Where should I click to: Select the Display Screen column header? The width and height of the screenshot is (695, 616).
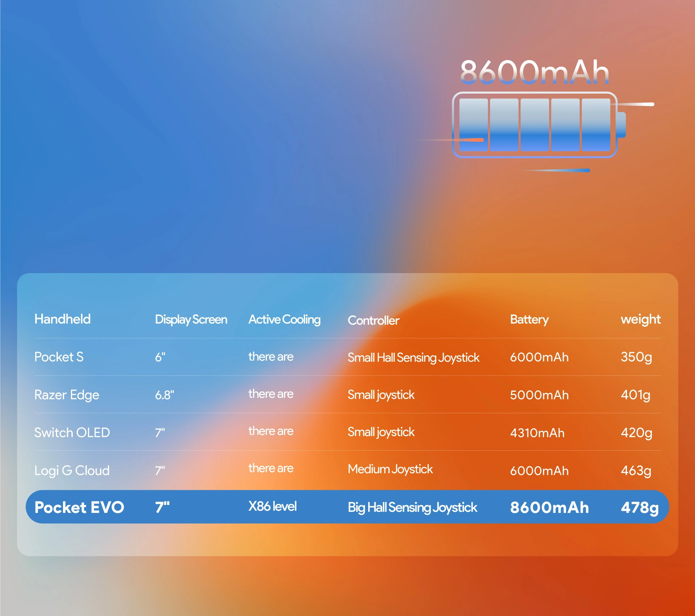[x=191, y=319]
